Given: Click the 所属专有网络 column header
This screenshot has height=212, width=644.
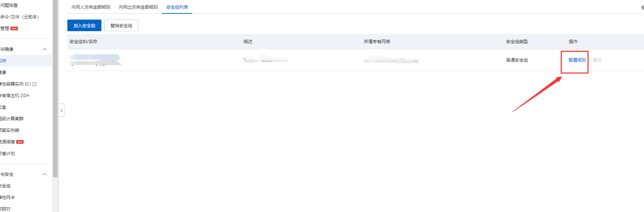Looking at the screenshot, I should click(377, 42).
